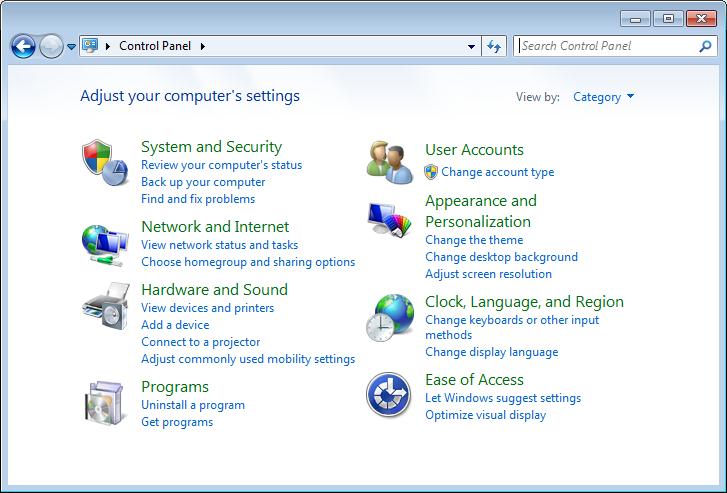The height and width of the screenshot is (493, 727).
Task: Open Clock, Language, and Region globe icon
Action: pyautogui.click(x=389, y=318)
